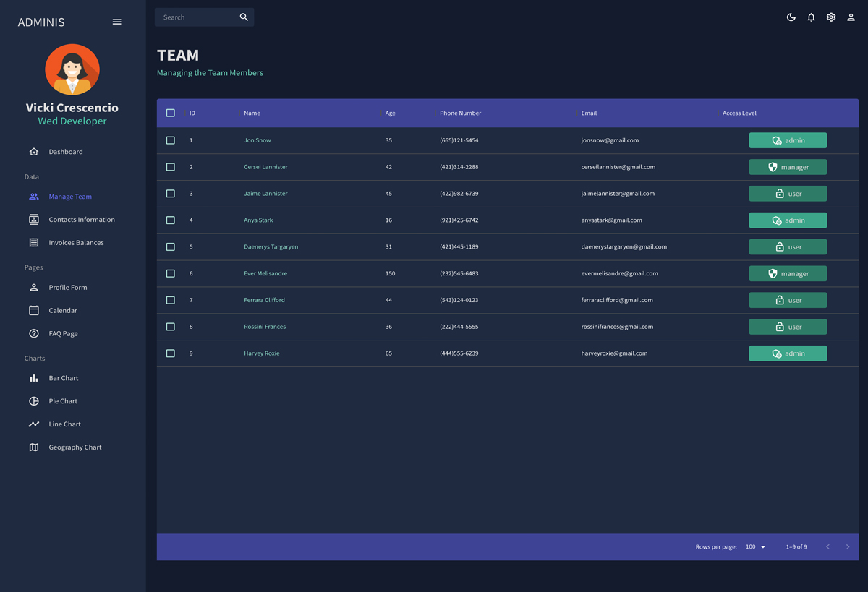The width and height of the screenshot is (868, 592).
Task: Click into the Search input field
Action: click(x=197, y=17)
